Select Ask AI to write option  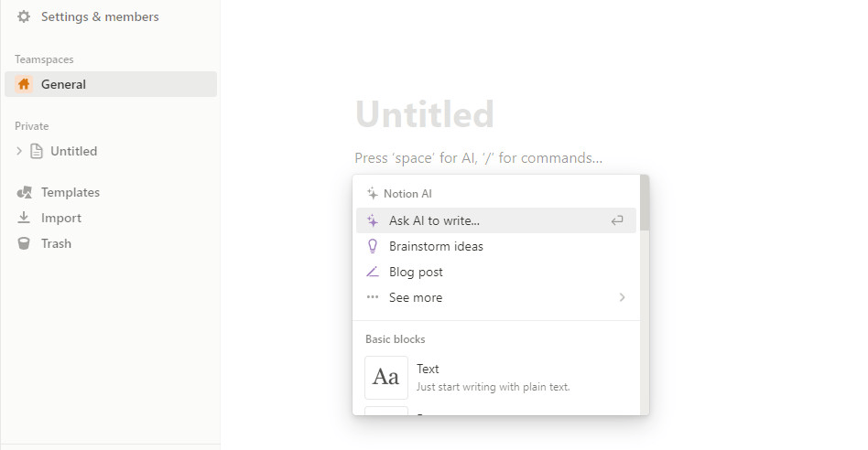(x=434, y=220)
